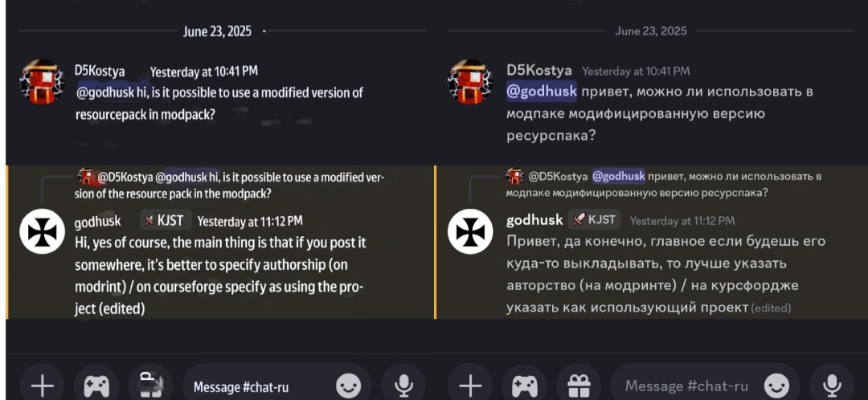This screenshot has height=400, width=868.
Task: Open the plus attachment menu in English chat
Action: [42, 386]
